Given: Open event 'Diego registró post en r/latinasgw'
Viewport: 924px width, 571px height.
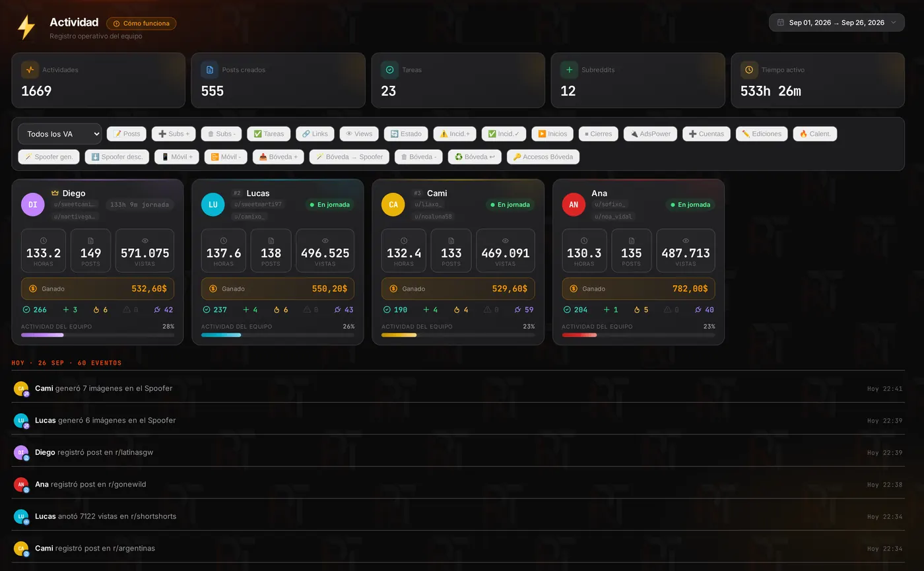Looking at the screenshot, I should pyautogui.click(x=458, y=452).
